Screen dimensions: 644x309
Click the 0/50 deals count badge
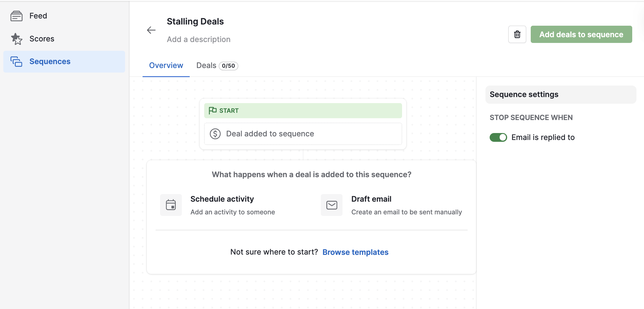[228, 66]
